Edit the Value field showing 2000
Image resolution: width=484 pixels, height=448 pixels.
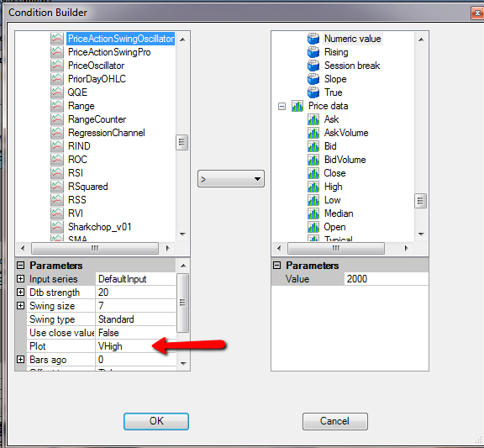[x=386, y=279]
